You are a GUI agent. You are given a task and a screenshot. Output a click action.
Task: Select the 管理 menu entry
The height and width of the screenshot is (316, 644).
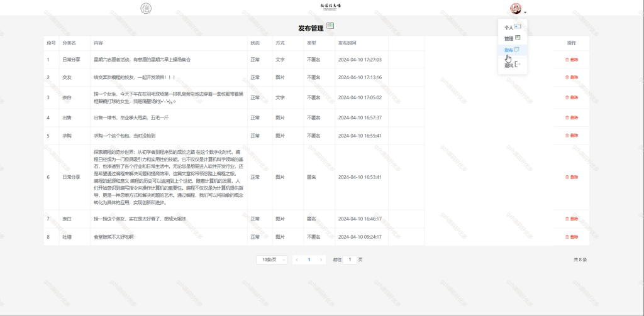click(x=513, y=38)
